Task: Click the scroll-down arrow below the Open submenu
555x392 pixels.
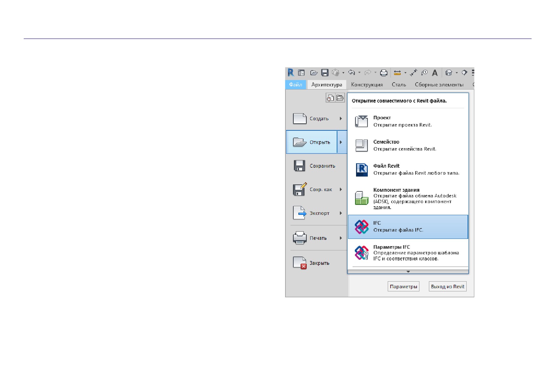Action: click(408, 271)
